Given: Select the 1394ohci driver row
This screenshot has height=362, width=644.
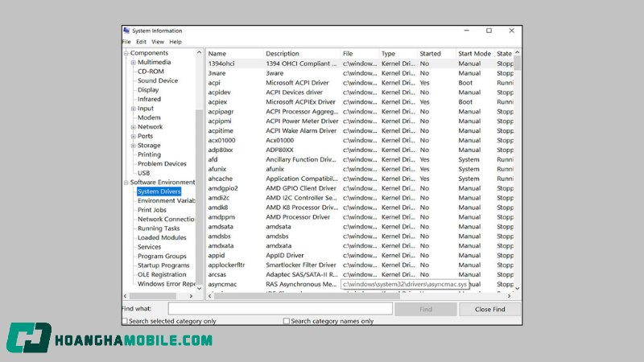Looking at the screenshot, I should 360,64.
